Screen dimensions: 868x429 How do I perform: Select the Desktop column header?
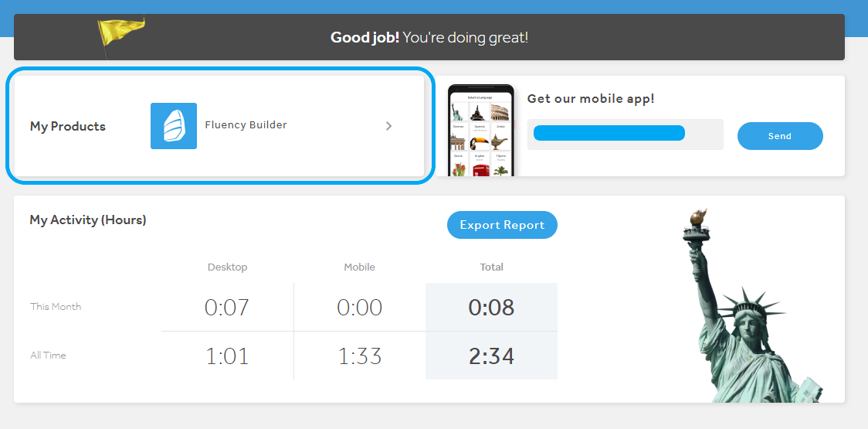(x=228, y=267)
